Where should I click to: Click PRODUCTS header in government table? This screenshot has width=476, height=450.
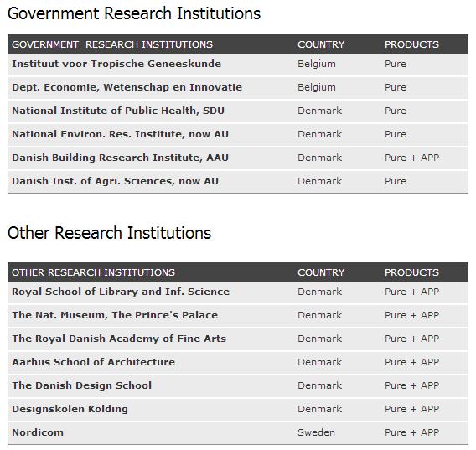tap(411, 44)
